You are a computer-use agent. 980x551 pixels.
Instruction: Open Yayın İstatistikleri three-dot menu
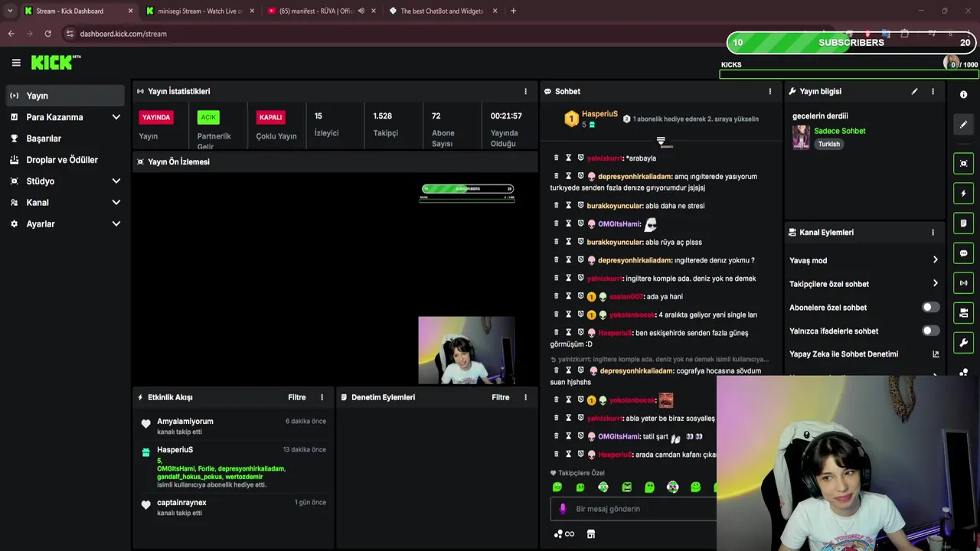click(525, 91)
